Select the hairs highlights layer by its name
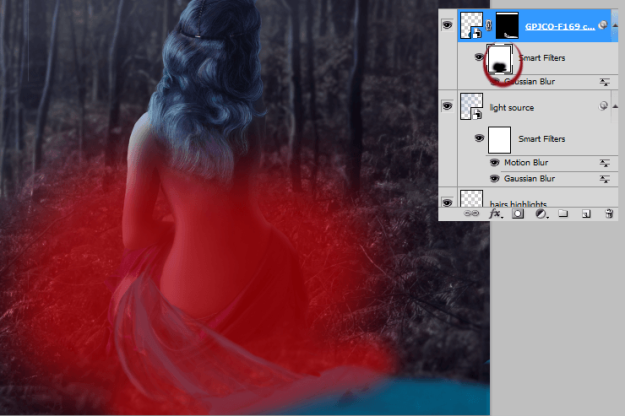 518,204
